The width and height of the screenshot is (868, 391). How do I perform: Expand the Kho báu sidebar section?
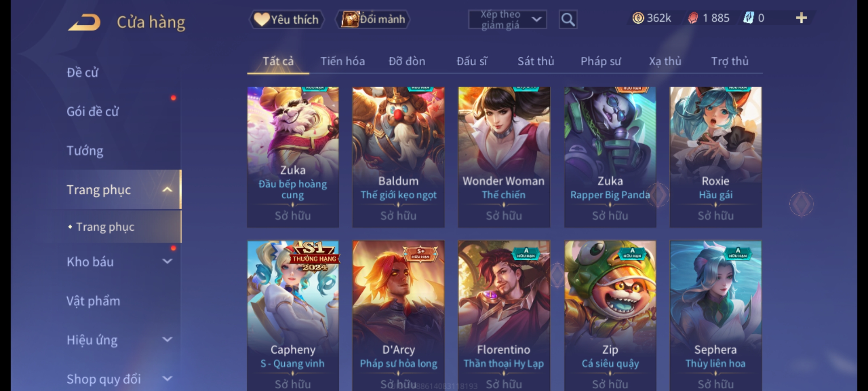tap(167, 261)
